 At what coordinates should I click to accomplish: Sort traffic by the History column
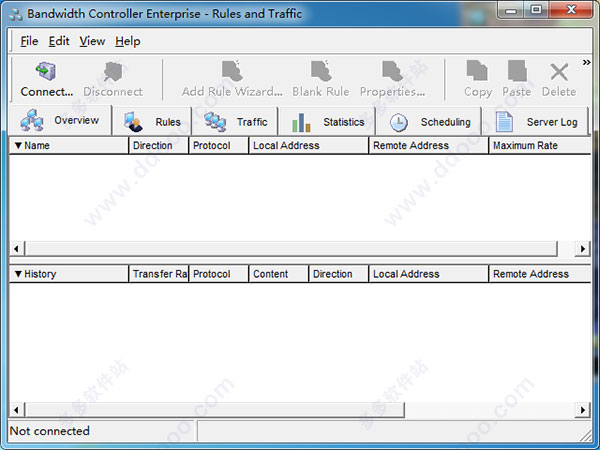69,274
